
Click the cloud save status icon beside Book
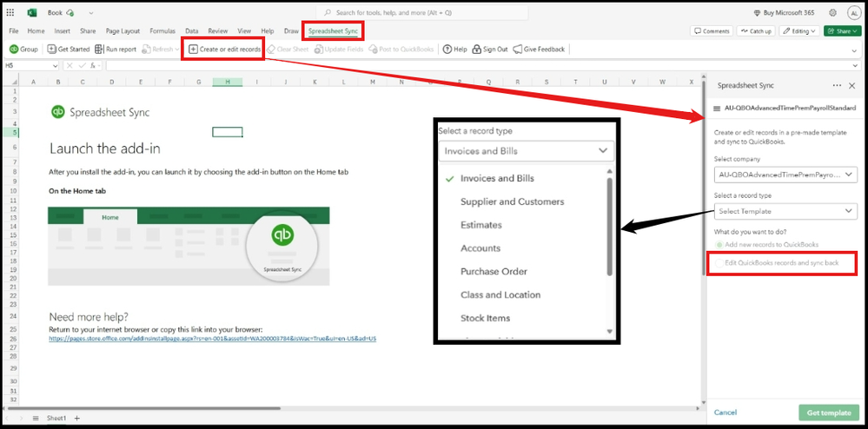tap(70, 13)
